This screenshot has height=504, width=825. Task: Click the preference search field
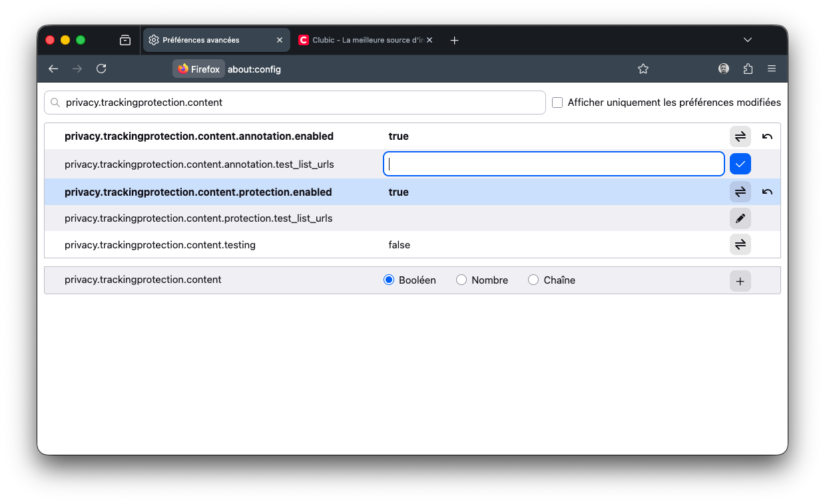click(300, 103)
